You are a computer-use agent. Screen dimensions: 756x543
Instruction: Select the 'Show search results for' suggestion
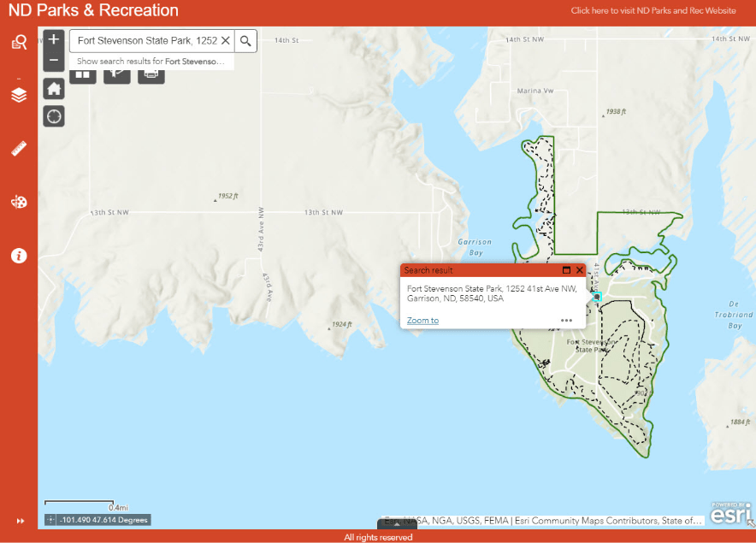pos(151,62)
